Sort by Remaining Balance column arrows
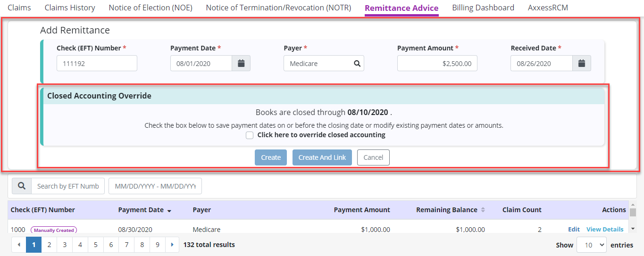Image resolution: width=644 pixels, height=256 pixels. pos(483,210)
